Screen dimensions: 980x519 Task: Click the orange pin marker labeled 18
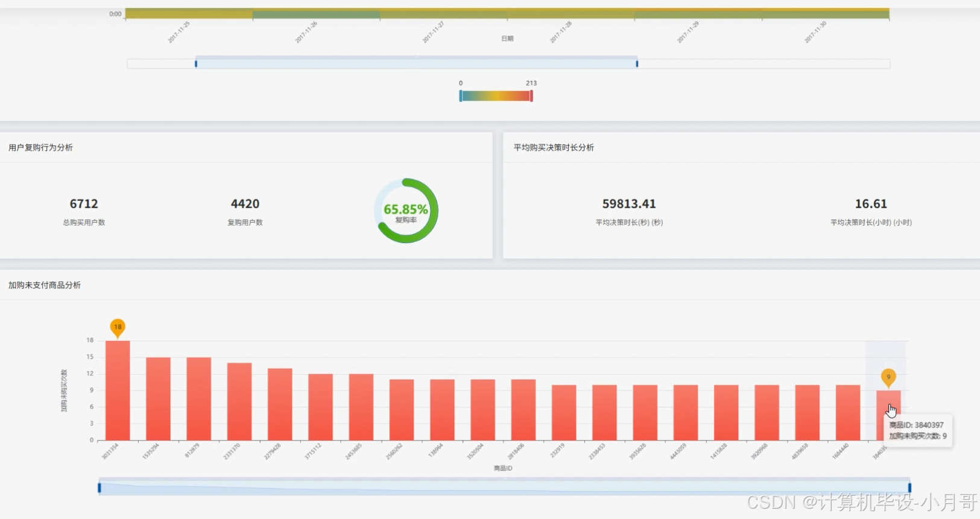coord(118,328)
